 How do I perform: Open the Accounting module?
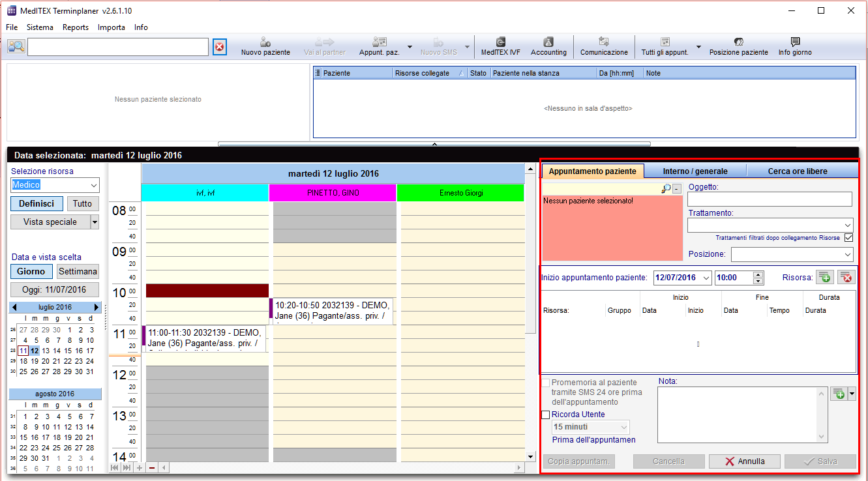click(x=548, y=46)
